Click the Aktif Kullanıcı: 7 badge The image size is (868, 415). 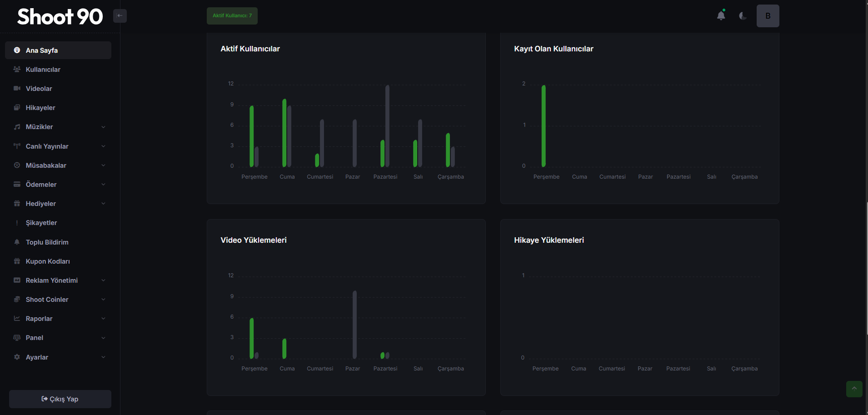232,16
